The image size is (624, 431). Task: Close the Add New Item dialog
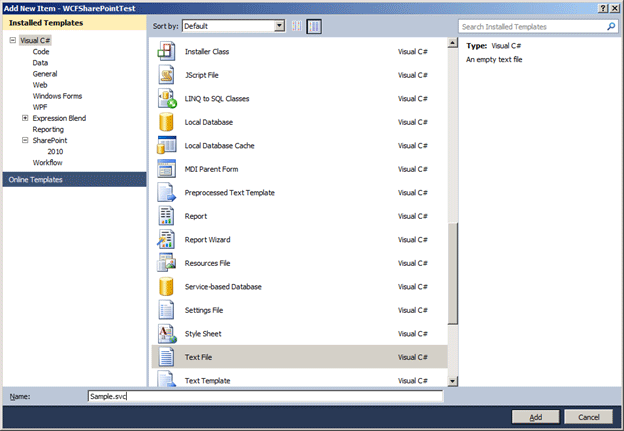click(614, 8)
